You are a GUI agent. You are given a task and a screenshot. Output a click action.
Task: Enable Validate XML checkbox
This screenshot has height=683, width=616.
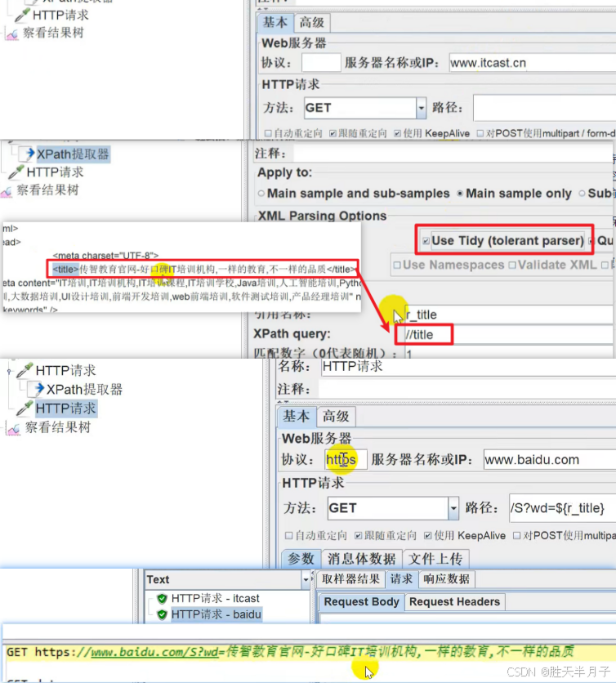(512, 265)
